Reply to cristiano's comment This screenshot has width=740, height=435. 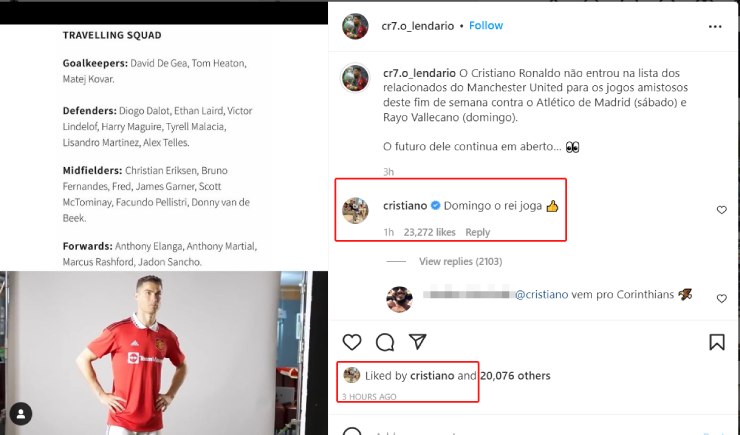tap(478, 232)
